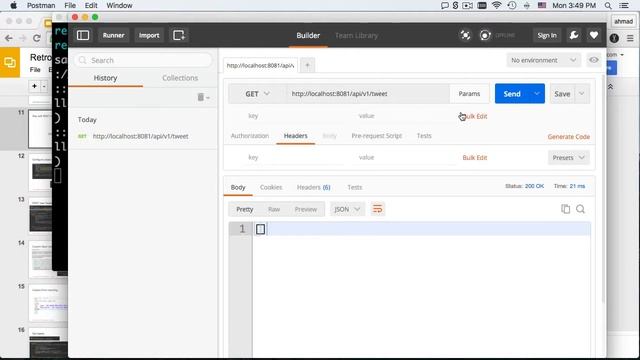Open a new Postman window icon

point(179,35)
